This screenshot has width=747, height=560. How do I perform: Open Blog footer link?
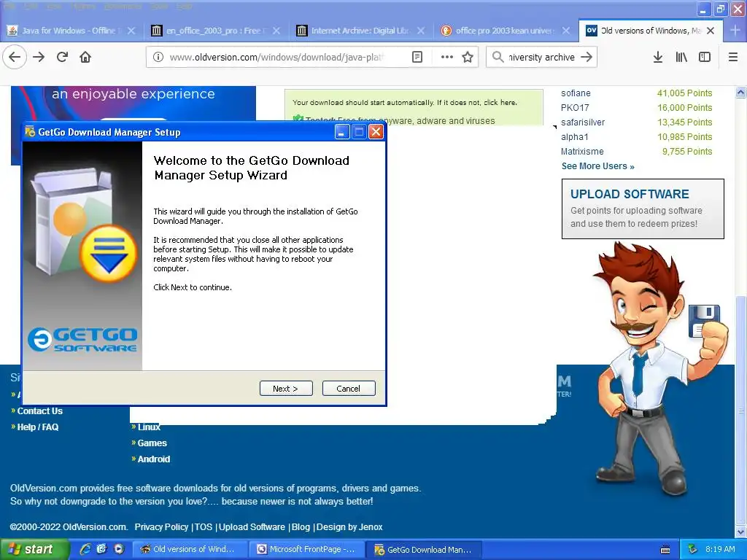[301, 527]
